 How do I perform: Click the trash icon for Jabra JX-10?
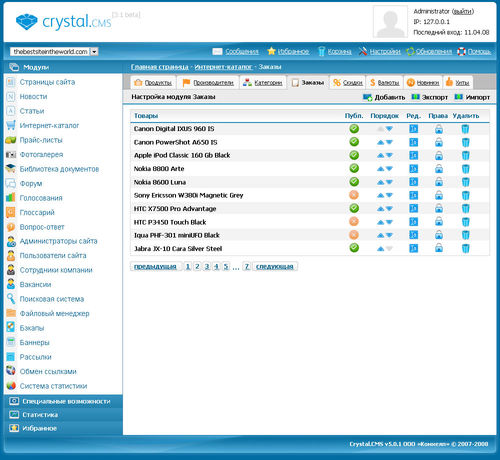point(465,248)
